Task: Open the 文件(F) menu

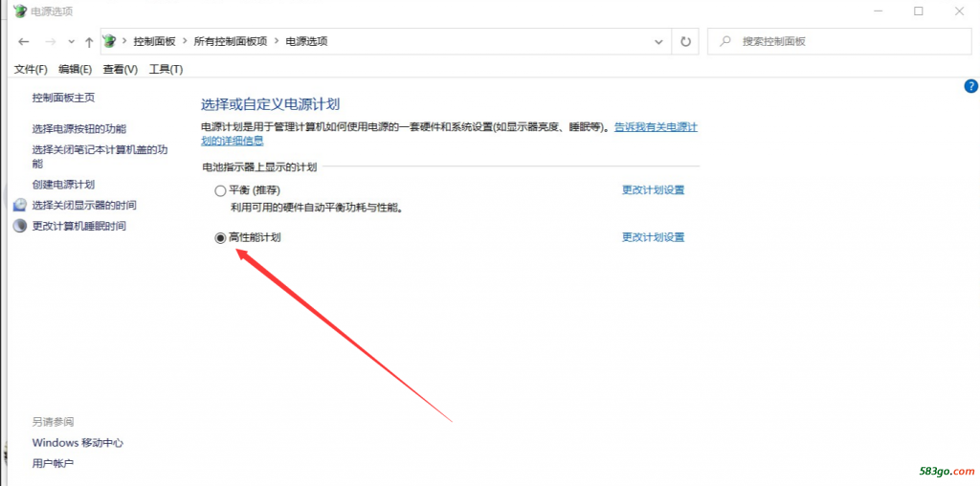Action: click(x=31, y=69)
